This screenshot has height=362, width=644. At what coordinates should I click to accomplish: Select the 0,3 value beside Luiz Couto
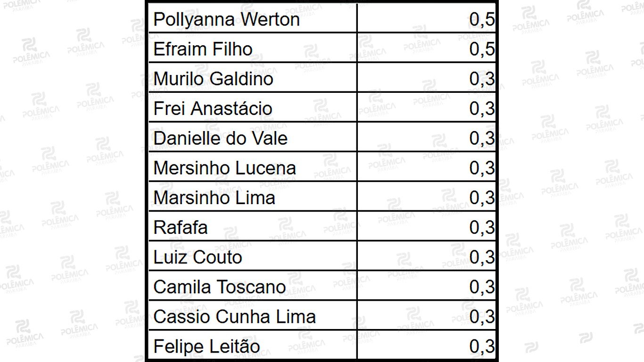pos(482,257)
